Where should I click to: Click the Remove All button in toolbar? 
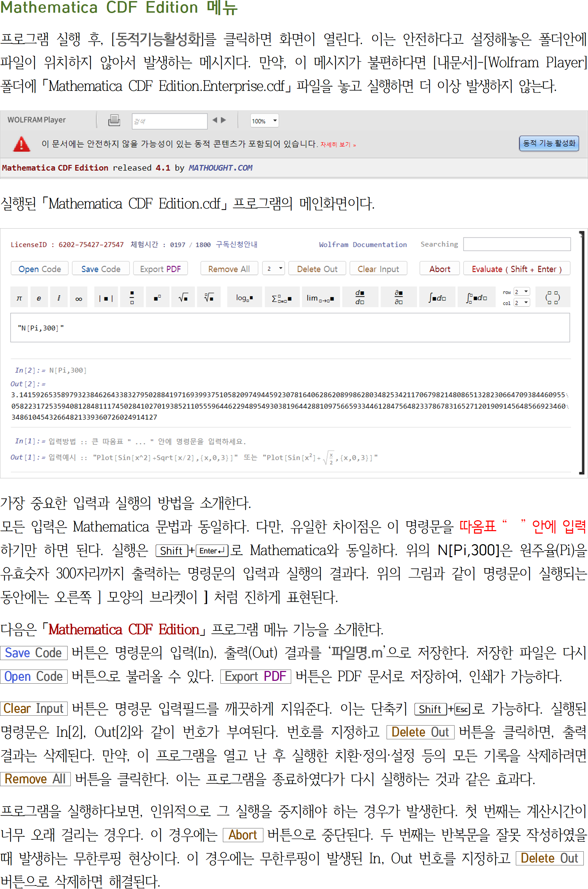229,269
